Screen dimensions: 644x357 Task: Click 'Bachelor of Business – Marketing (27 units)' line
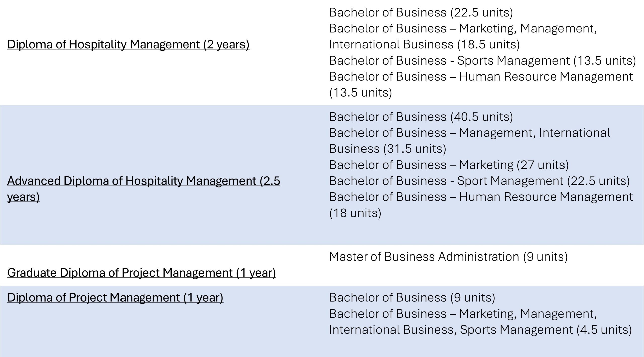pos(449,165)
